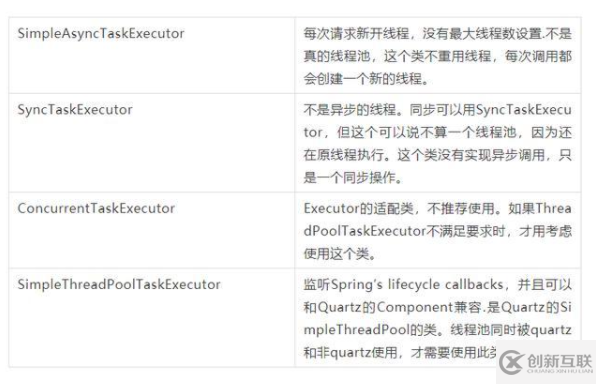Viewport: 596px width, 384px height.
Task: Click the line 使用这个类
Action: pyautogui.click(x=339, y=254)
